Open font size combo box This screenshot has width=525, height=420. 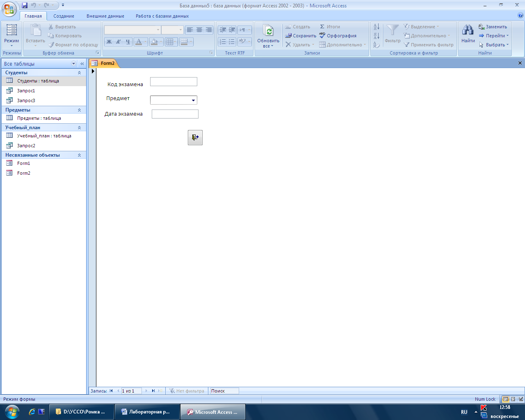[172, 30]
